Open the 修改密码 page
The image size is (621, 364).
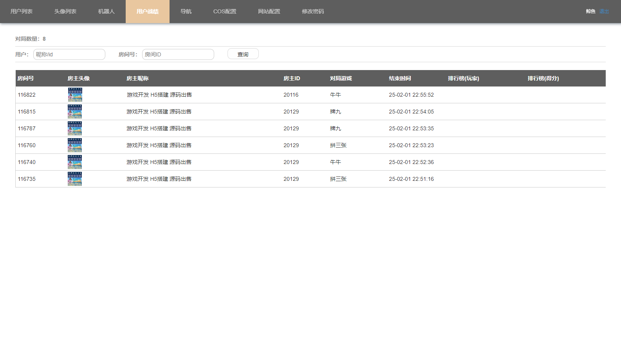313,11
